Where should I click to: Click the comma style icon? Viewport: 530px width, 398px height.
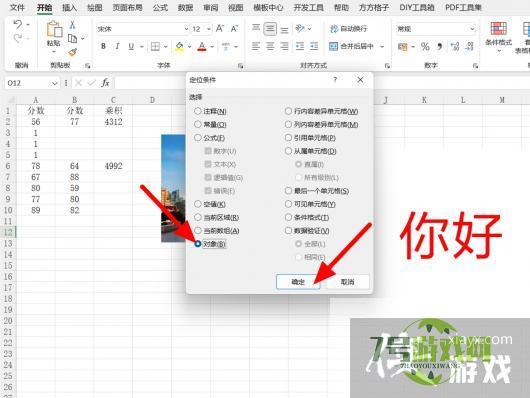[439, 46]
